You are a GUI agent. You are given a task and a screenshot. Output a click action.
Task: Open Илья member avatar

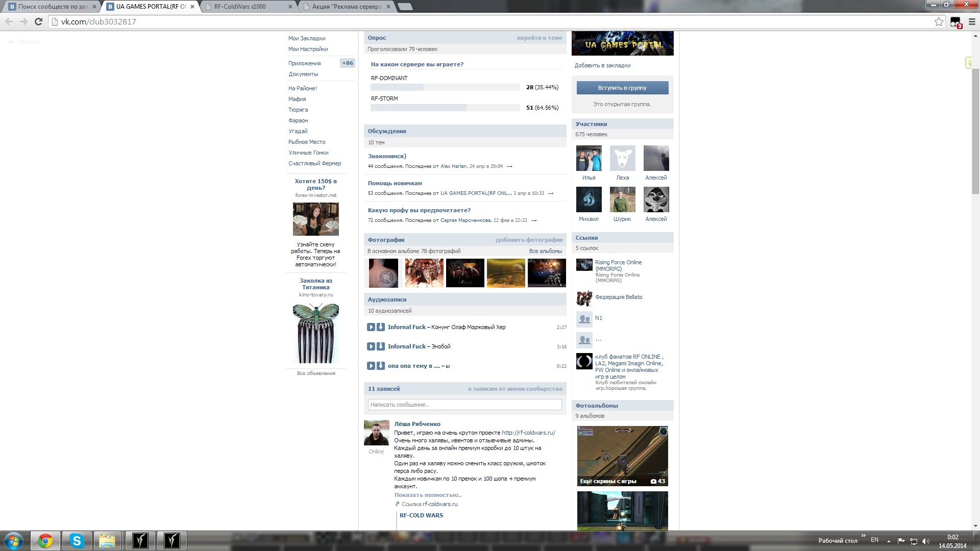pos(589,158)
